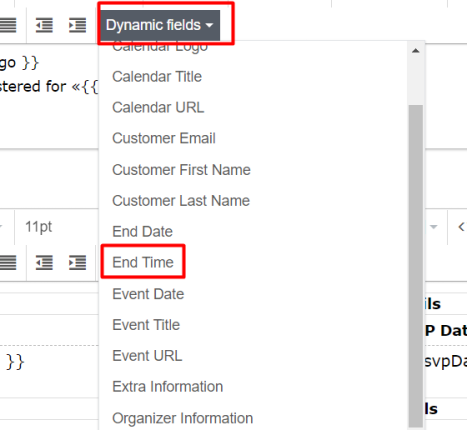467x430 pixels.
Task: Click increase indent icon in lower toolbar
Action: coord(77,263)
